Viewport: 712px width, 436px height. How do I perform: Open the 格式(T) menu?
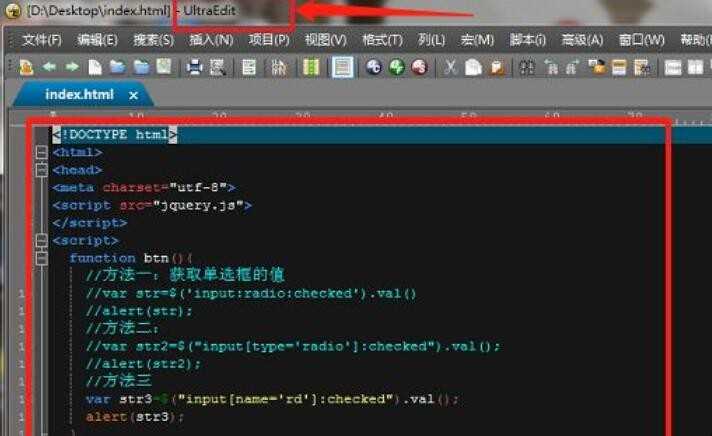coord(382,40)
